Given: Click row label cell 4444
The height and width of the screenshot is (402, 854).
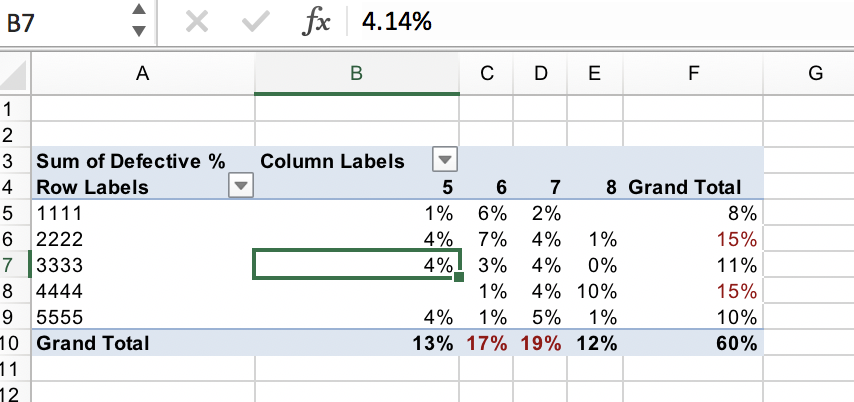Looking at the screenshot, I should (143, 291).
